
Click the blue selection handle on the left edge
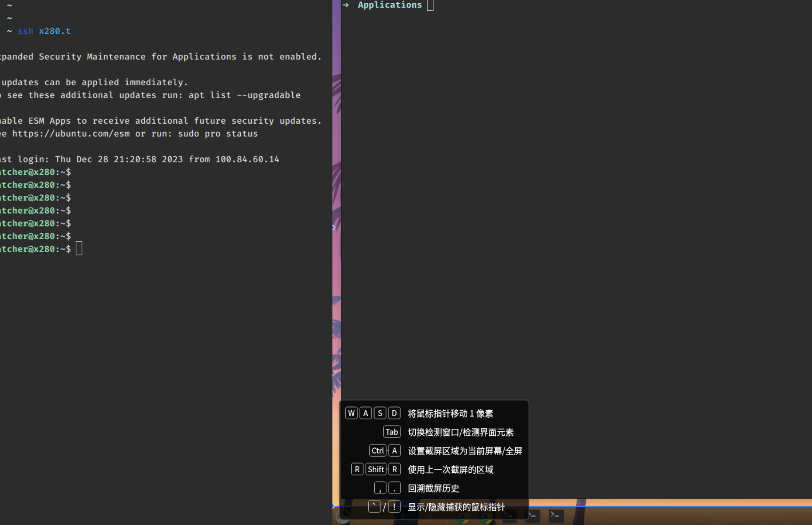333,228
